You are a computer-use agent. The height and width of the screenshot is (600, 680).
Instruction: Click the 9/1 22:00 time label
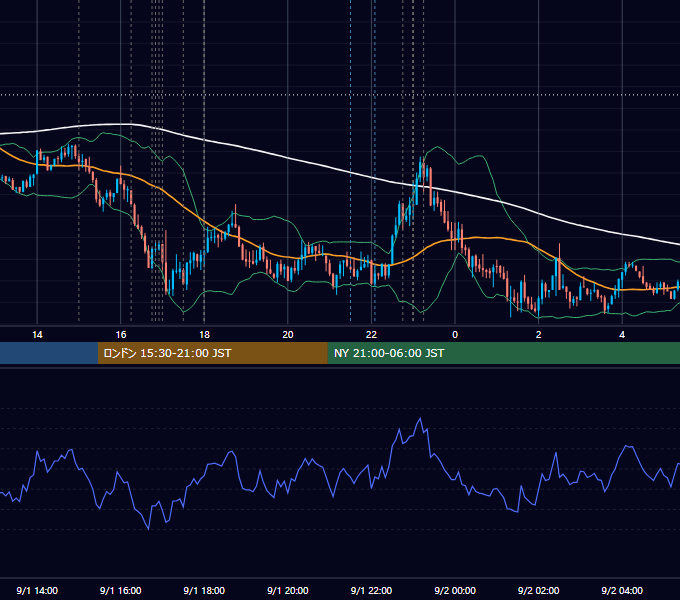(371, 590)
